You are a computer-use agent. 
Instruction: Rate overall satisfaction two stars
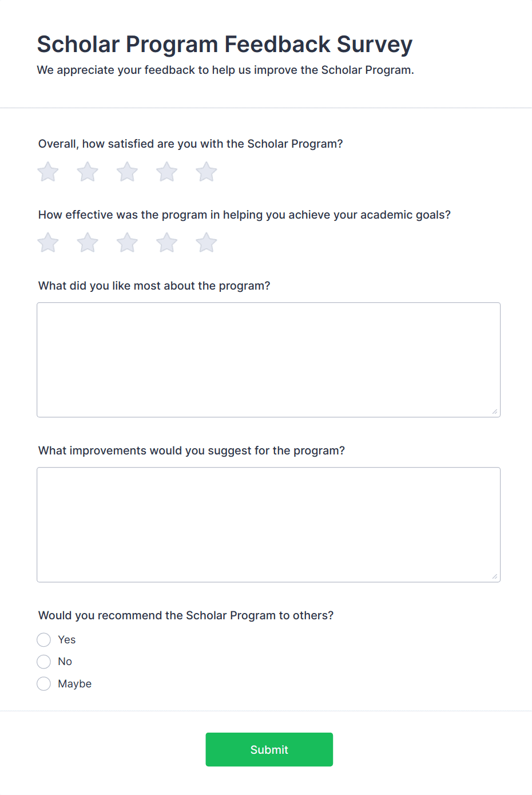88,172
